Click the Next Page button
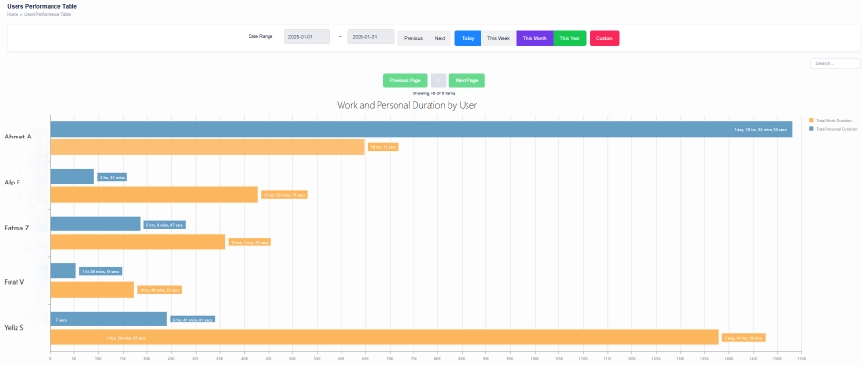Screen dimensions: 862x367 [x=467, y=80]
